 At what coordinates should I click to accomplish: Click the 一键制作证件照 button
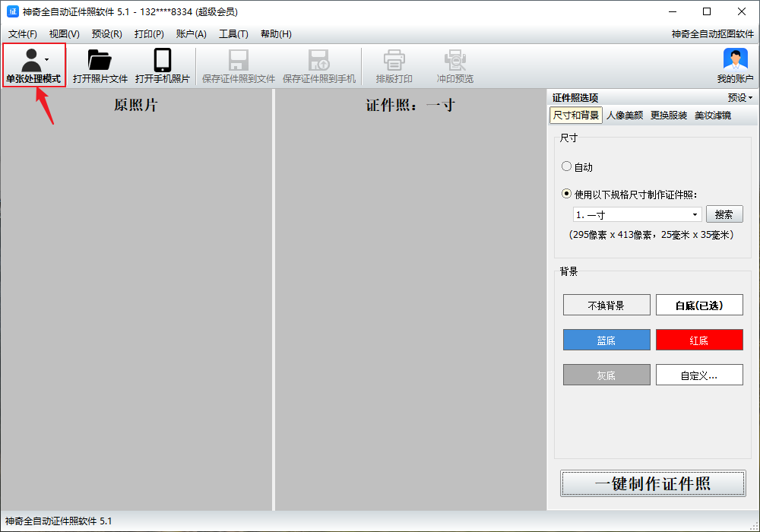[652, 483]
